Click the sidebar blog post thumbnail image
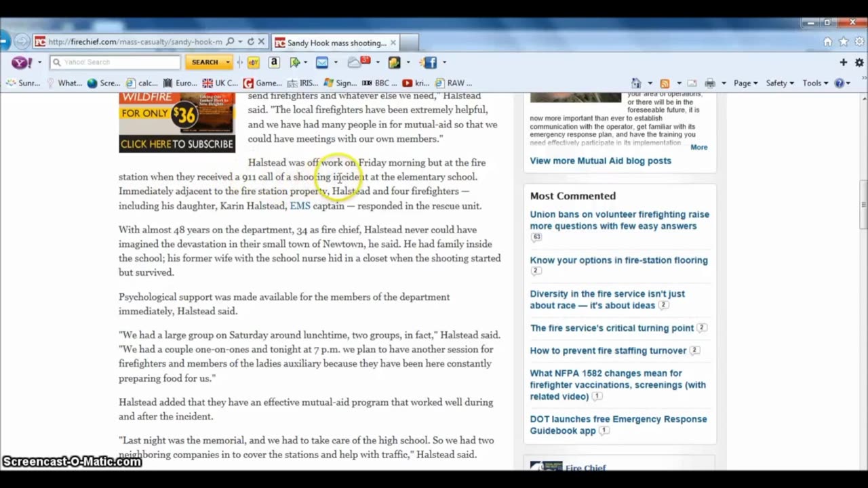This screenshot has width=868, height=488. 576,98
